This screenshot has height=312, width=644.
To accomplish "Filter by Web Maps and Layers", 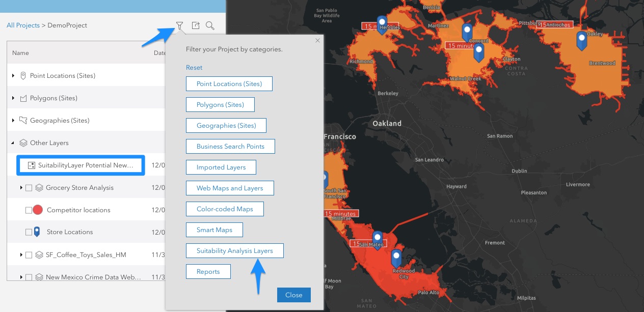I will tap(230, 188).
